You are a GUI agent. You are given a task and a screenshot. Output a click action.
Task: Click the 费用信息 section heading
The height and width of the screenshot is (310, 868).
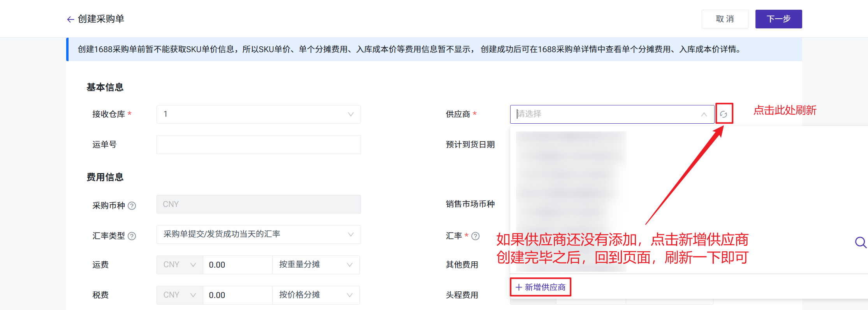point(105,177)
